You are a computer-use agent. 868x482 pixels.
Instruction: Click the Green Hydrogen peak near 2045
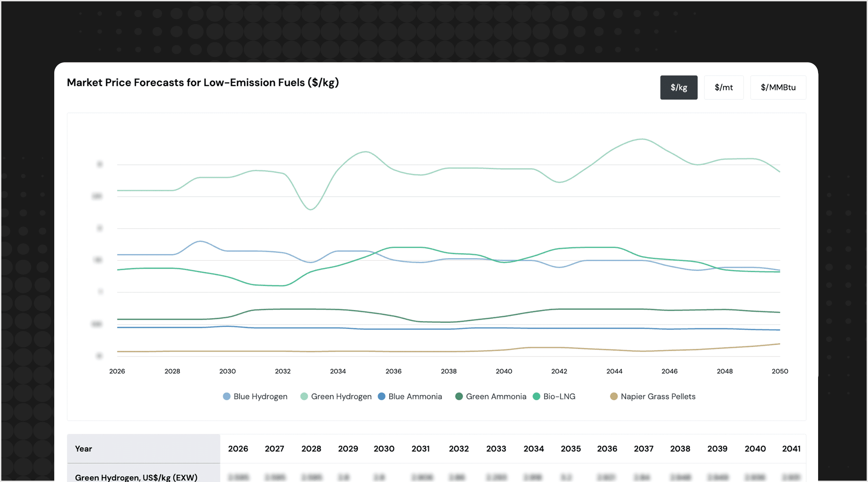coord(642,139)
